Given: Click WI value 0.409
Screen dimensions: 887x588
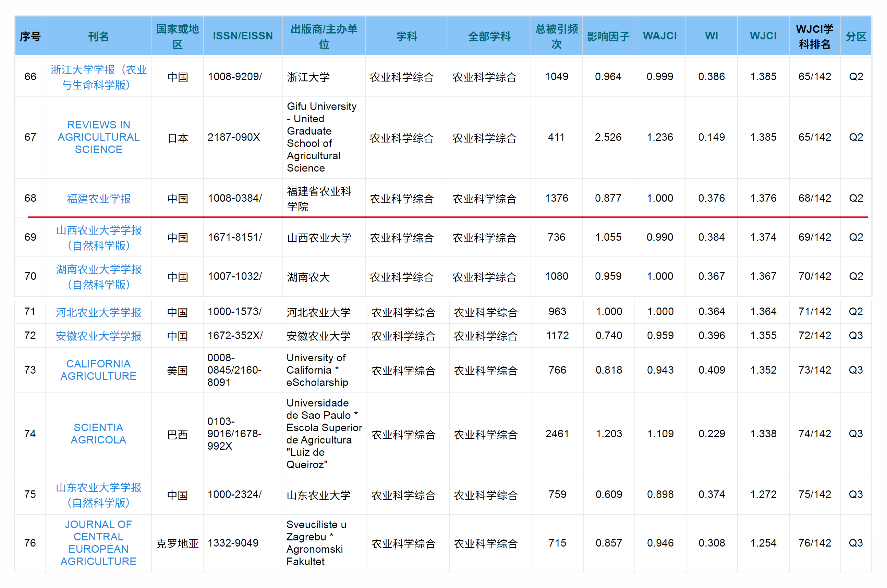Looking at the screenshot, I should pyautogui.click(x=712, y=370).
